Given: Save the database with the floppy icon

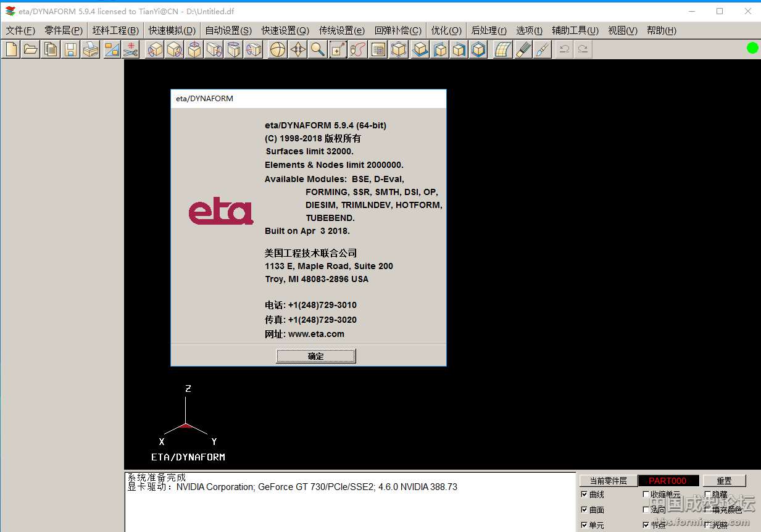Looking at the screenshot, I should [71, 49].
